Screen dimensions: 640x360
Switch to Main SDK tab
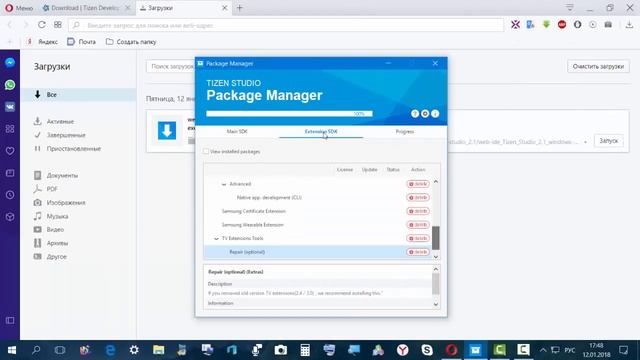[x=237, y=131]
